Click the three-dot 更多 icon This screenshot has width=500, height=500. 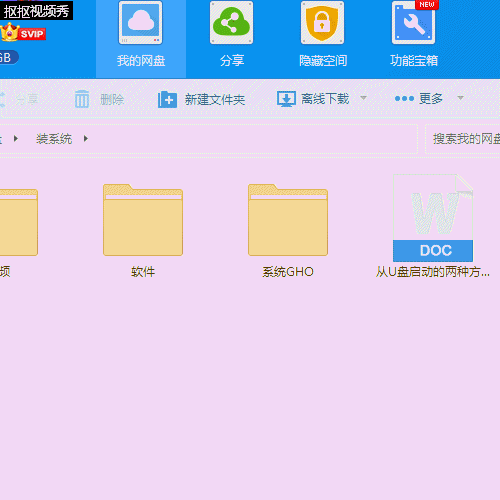[x=404, y=98]
